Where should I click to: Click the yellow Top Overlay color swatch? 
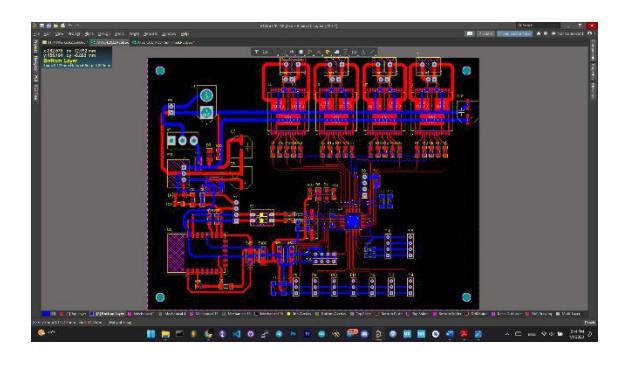(288, 314)
